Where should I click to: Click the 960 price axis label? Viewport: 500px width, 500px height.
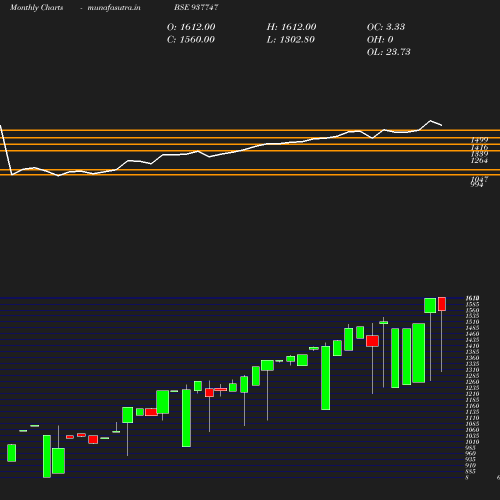471,454
